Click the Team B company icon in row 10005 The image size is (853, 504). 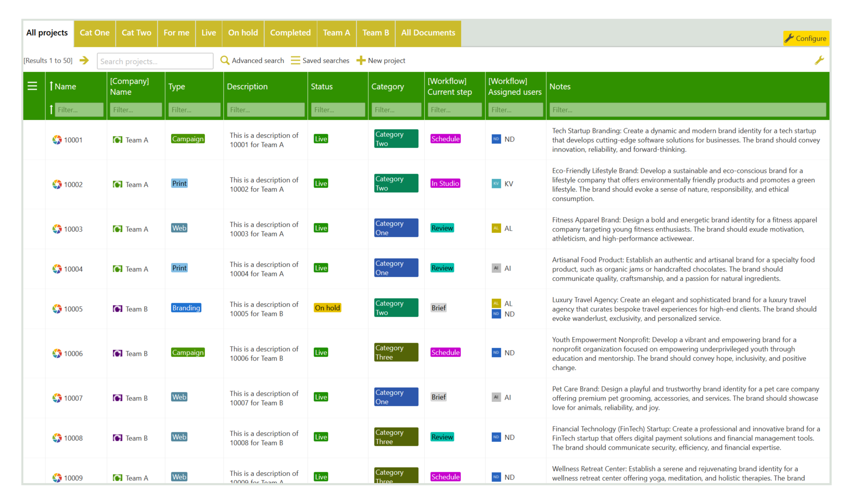[x=117, y=309]
